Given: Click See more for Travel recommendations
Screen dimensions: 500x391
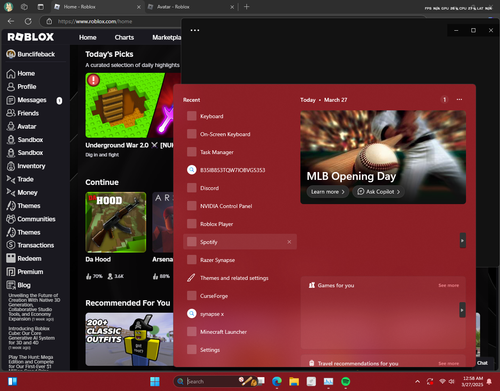Looking at the screenshot, I should click(x=448, y=363).
